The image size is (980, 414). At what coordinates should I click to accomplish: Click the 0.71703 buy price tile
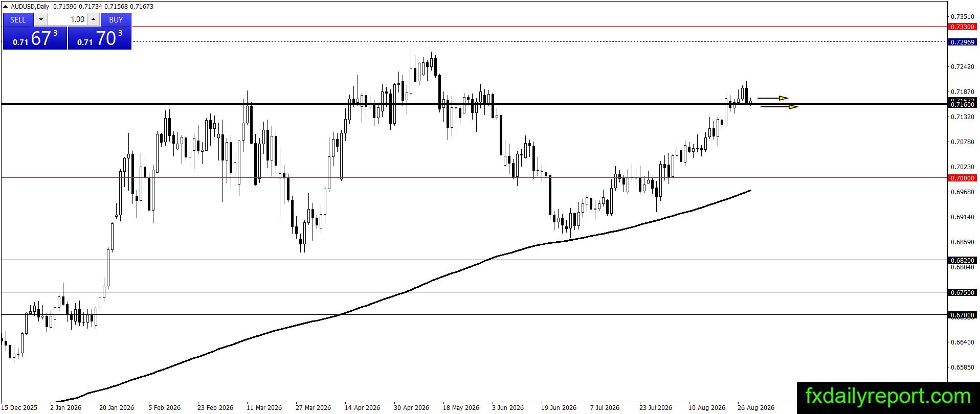click(x=100, y=38)
